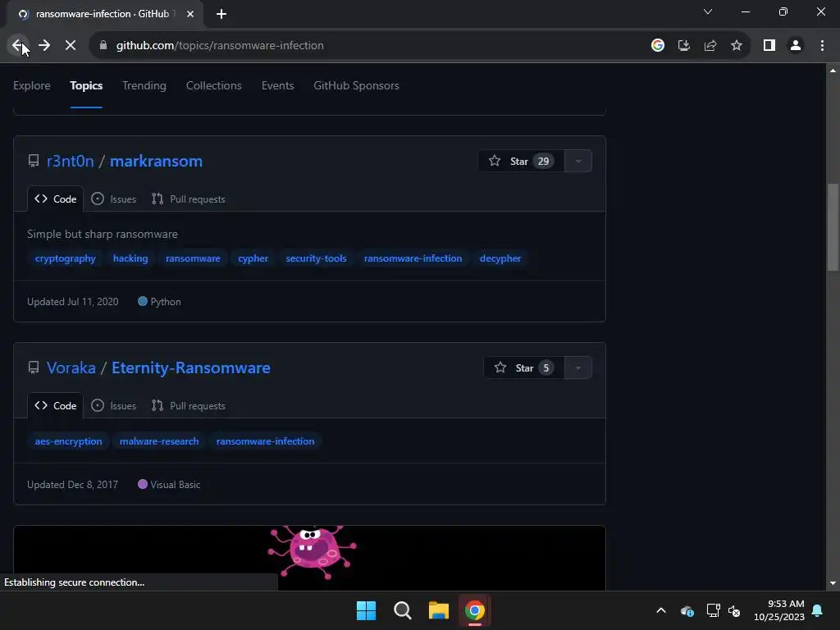Open the Issues tab of Eternity-Ransomware
Screen dimensions: 840x630
click(x=113, y=405)
